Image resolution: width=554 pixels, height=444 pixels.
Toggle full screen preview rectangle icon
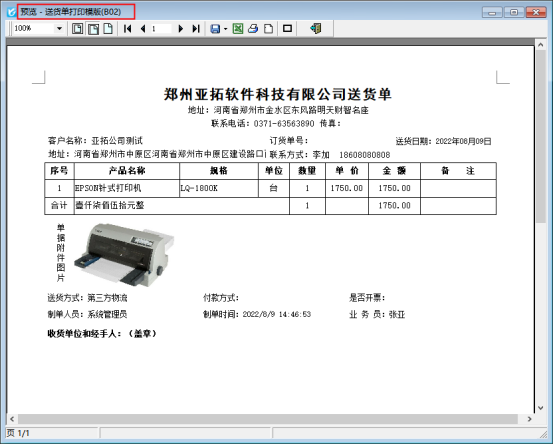coord(287,28)
